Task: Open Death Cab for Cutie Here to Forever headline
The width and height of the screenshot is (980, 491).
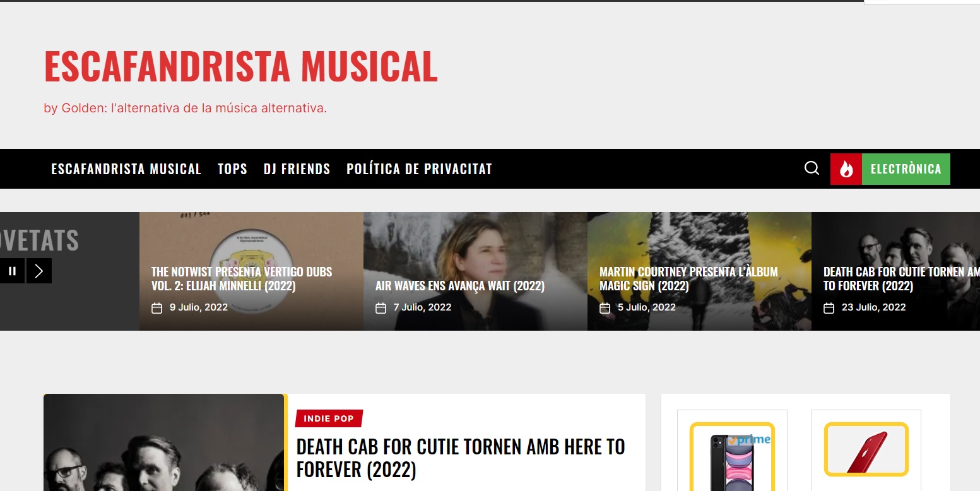Action: [x=461, y=458]
